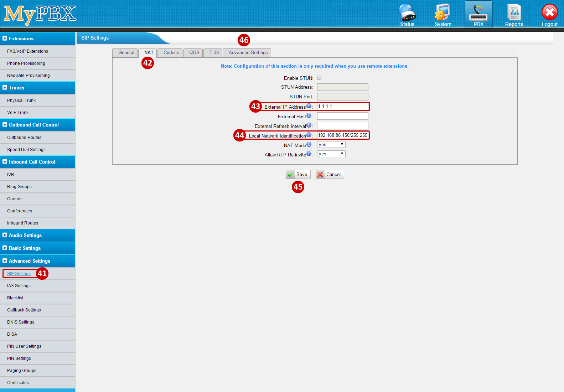Collapse the Trunks sidebar section
This screenshot has height=392, width=564.
click(16, 88)
